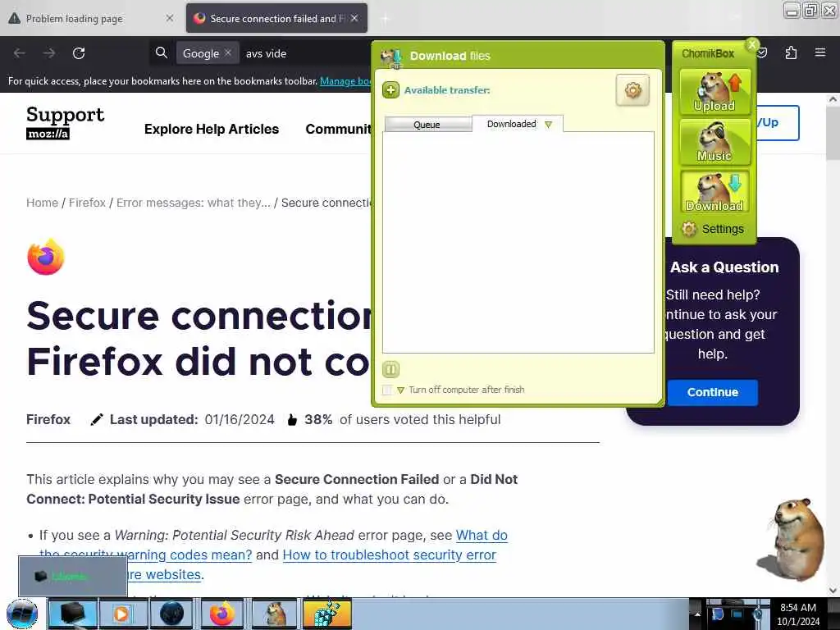Click the thumbs up helpful vote icon
Viewport: 840px width, 630px height.
point(292,419)
